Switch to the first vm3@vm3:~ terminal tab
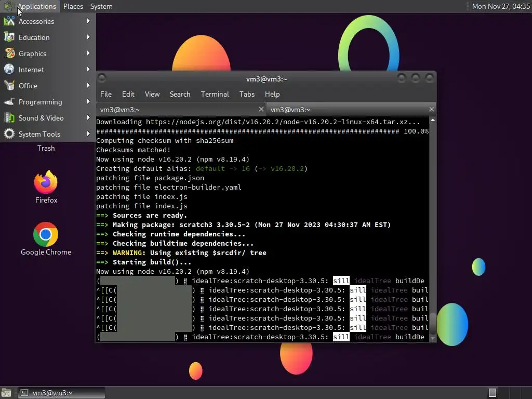The image size is (532, 399). (181, 110)
